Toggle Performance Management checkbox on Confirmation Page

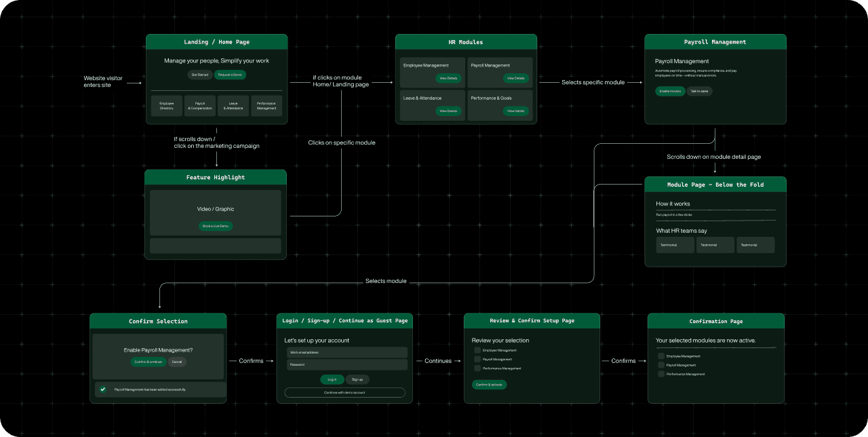(661, 374)
